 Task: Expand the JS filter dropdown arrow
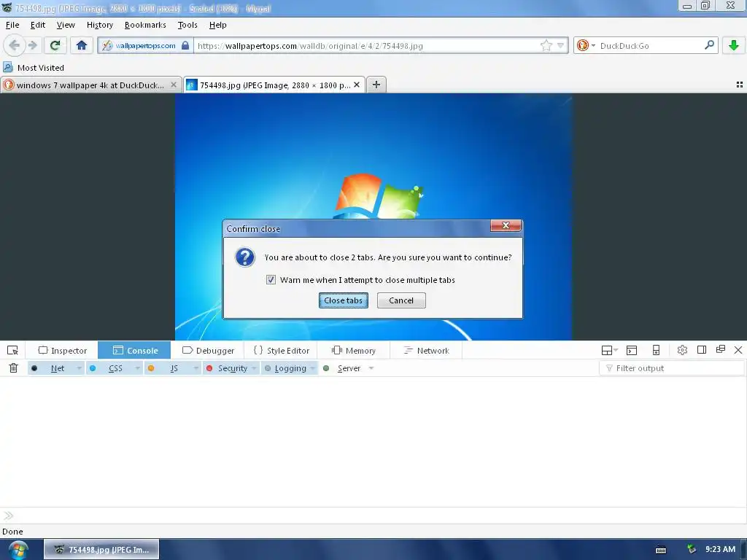[x=196, y=368]
